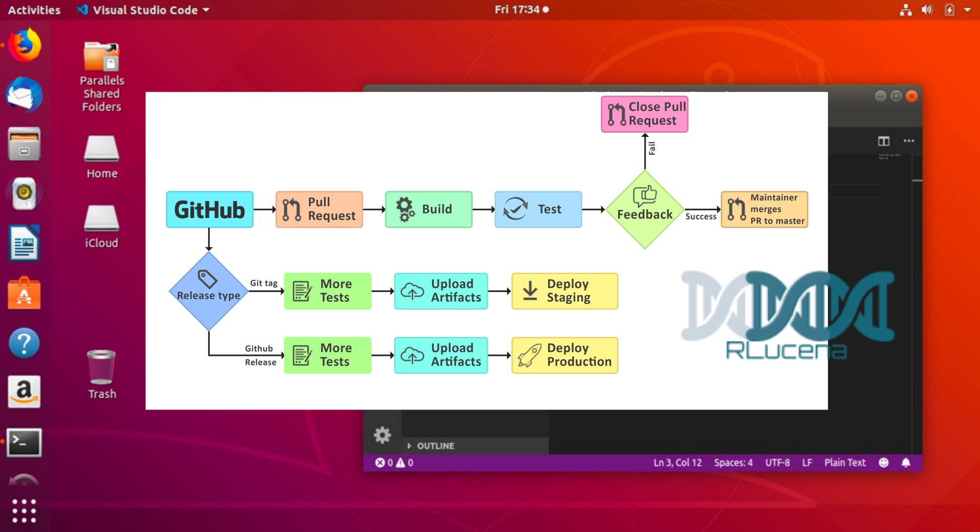The width and height of the screenshot is (980, 532).
Task: Minimize the VS Code window
Action: pyautogui.click(x=880, y=96)
